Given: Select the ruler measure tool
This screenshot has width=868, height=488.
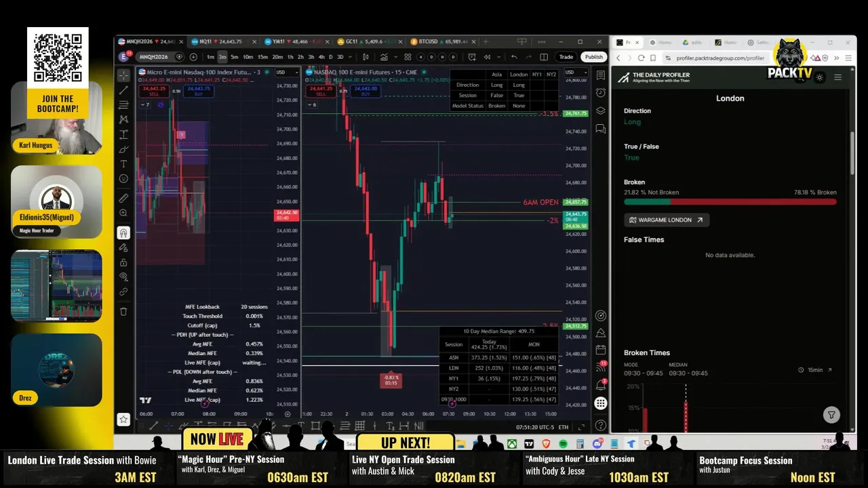Looking at the screenshot, I should (x=123, y=199).
